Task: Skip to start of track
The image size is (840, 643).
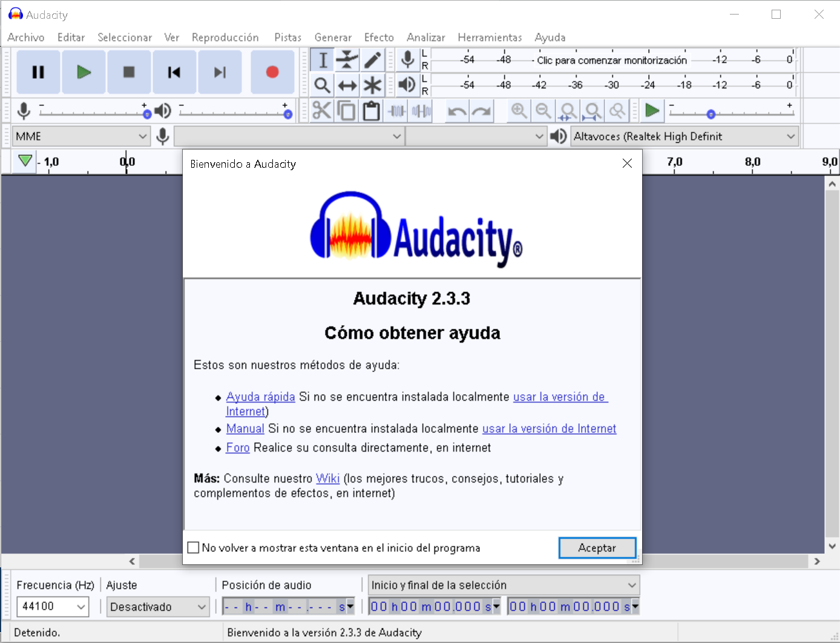Action: pyautogui.click(x=174, y=72)
